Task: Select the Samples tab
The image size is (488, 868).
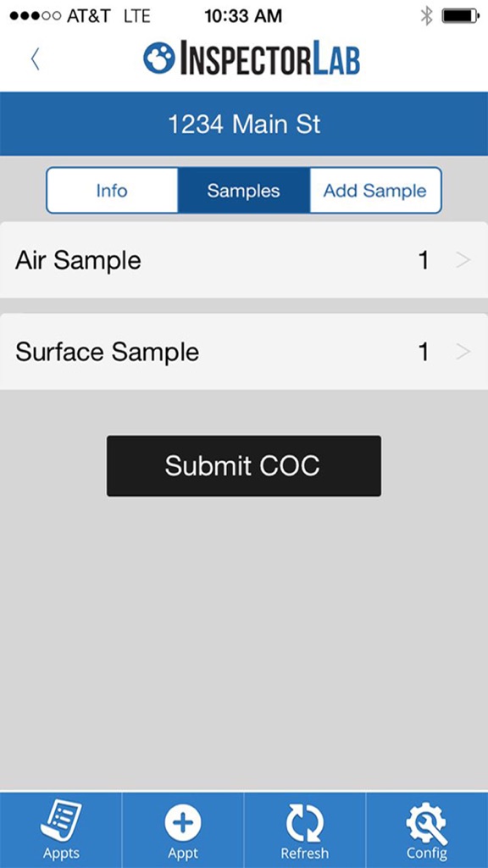Action: coord(243,191)
